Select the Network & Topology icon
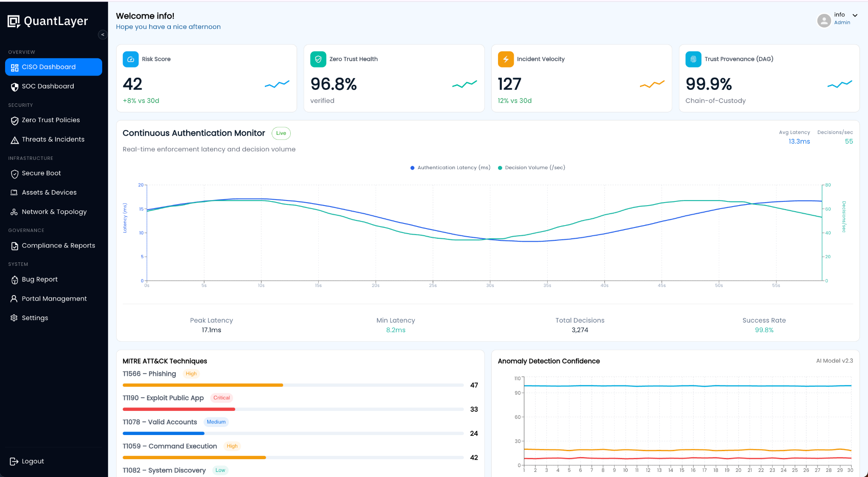 click(14, 212)
